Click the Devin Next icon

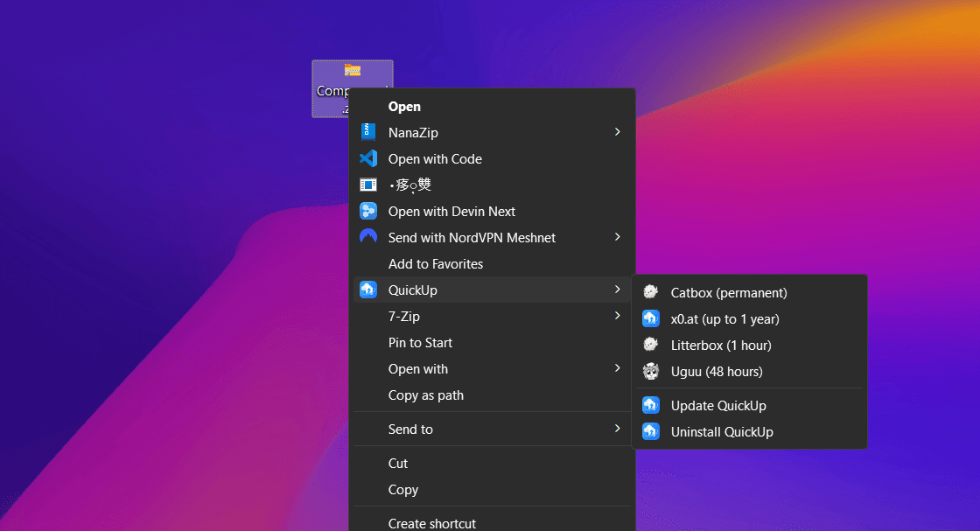point(368,211)
